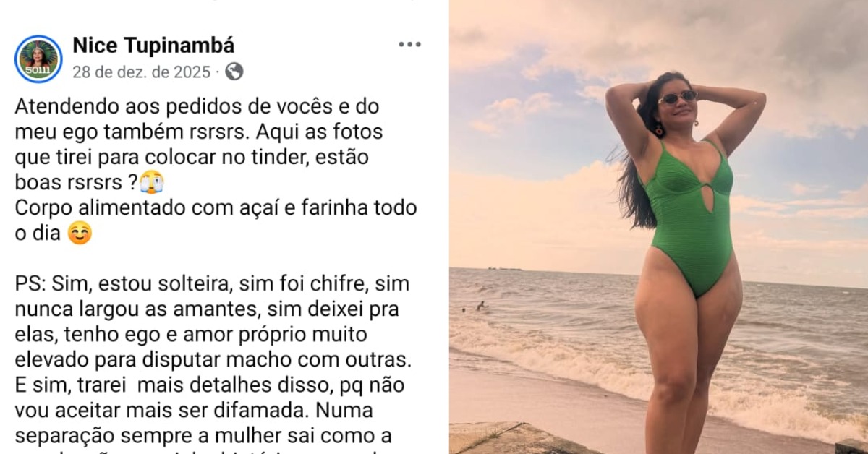This screenshot has height=454, width=868.
Task: Click the line 'vou aceitar mais ser difamada'
Action: point(194,410)
